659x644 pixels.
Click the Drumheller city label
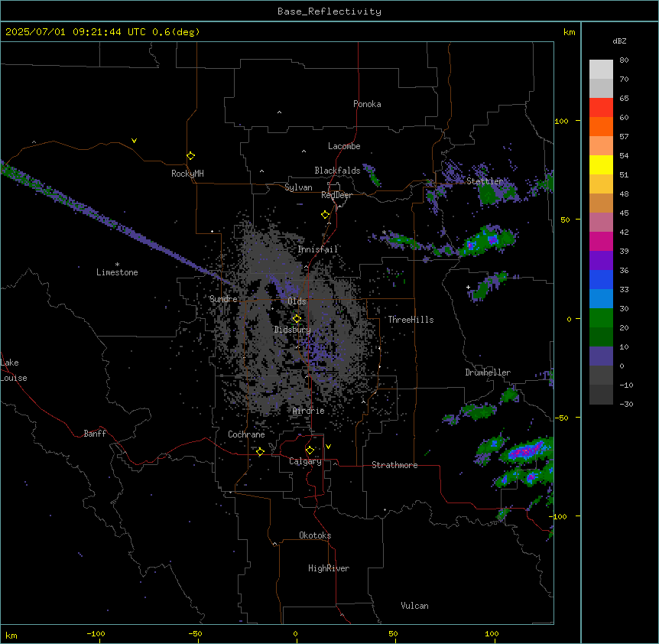click(488, 372)
